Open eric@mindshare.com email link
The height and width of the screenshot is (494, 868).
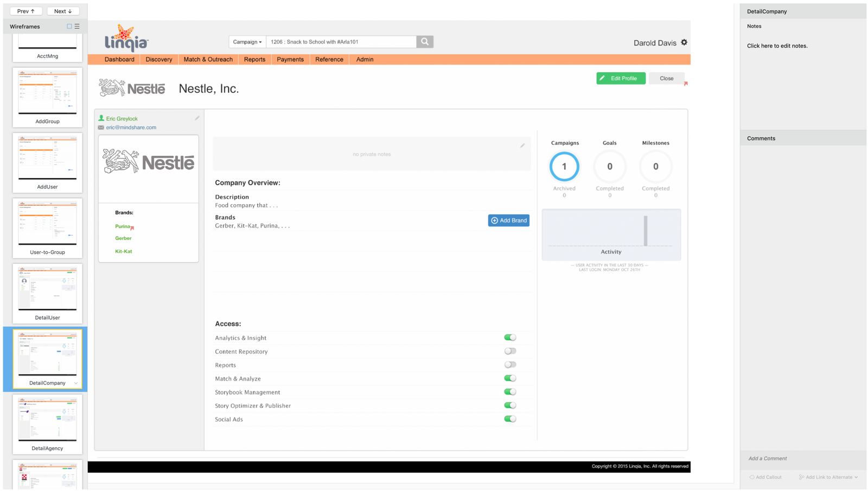pos(131,128)
